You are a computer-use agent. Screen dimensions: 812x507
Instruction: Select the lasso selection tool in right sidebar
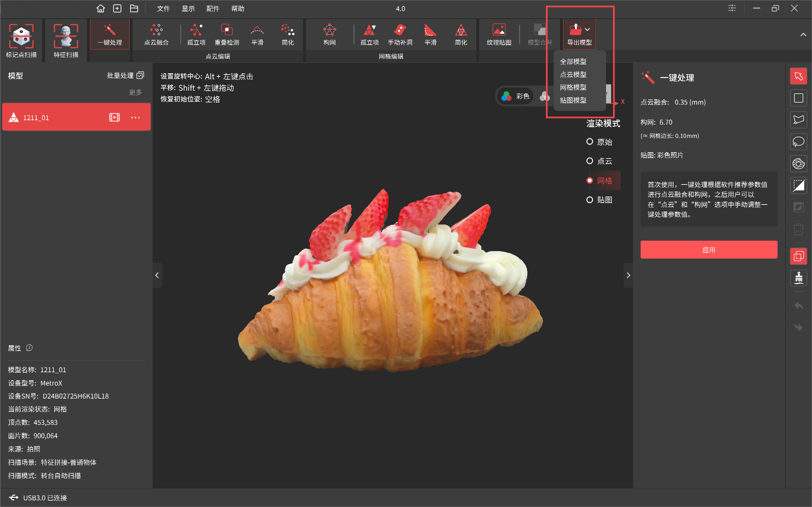(x=798, y=142)
